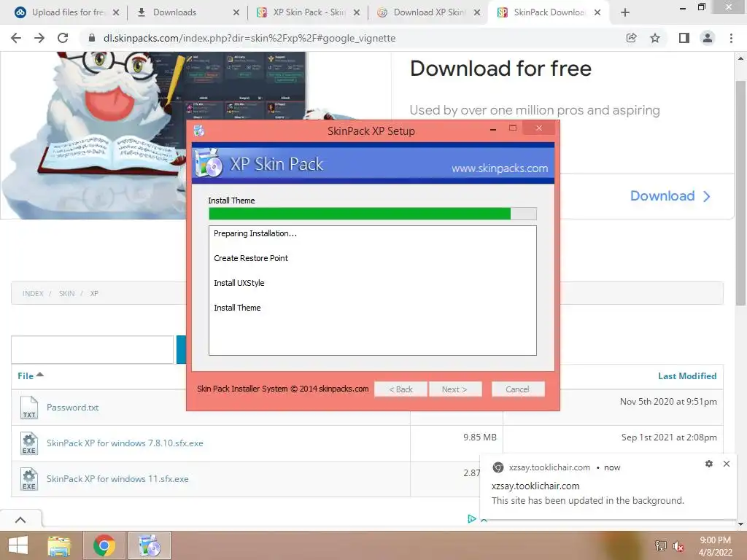Click EXE icon beside windows 11 file
747x560 pixels.
[x=29, y=479]
